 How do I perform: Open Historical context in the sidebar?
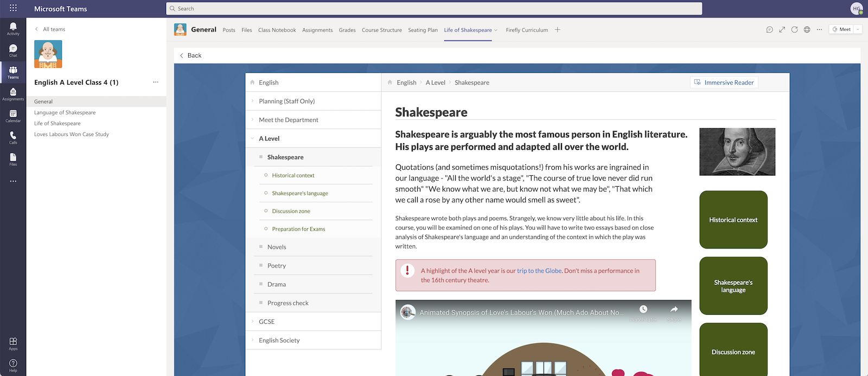[x=293, y=175]
